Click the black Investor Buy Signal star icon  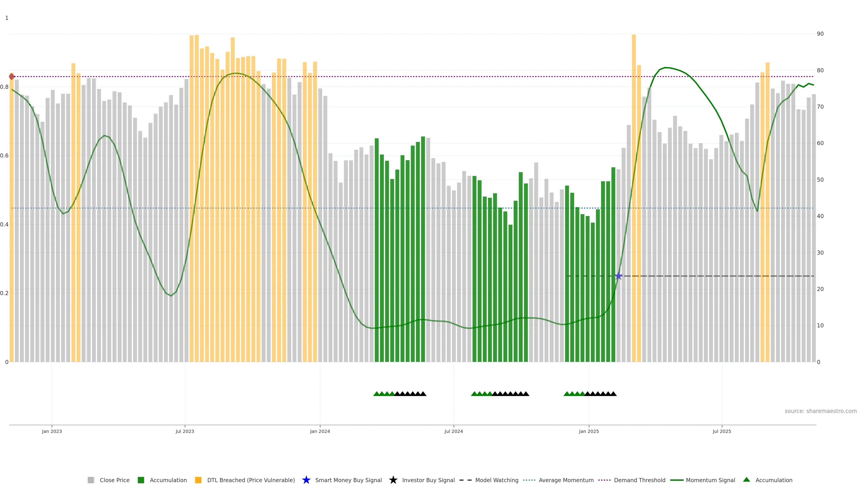[x=393, y=480]
